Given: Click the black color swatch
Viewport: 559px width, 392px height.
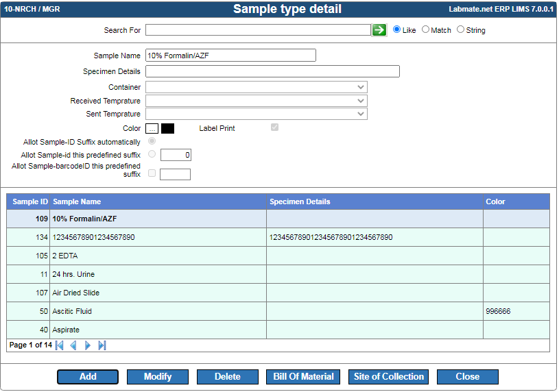Looking at the screenshot, I should click(x=167, y=129).
